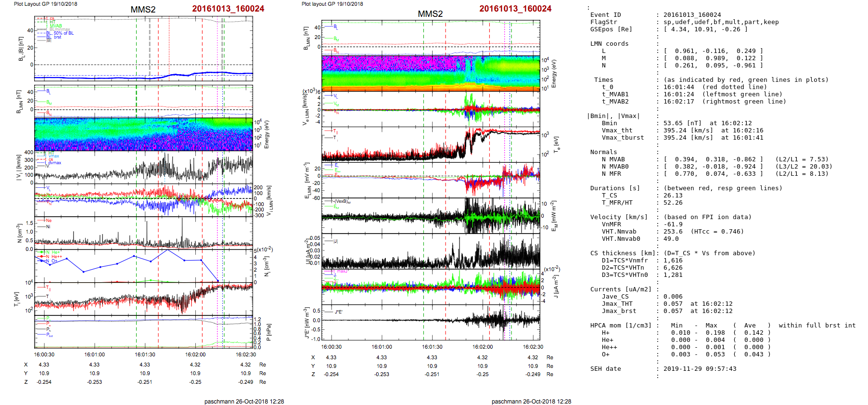868x405 pixels.
Task: Click the red event ID title above left plot
Action: tap(228, 9)
